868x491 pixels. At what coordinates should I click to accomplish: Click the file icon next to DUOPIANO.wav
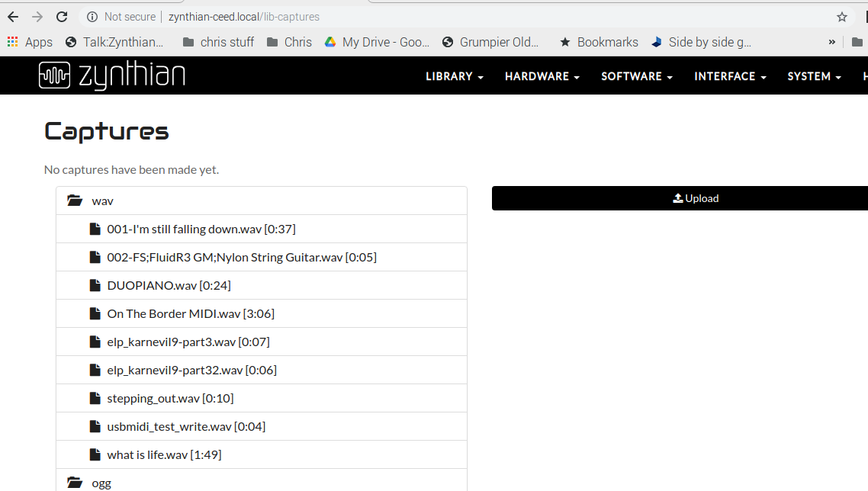[95, 284]
